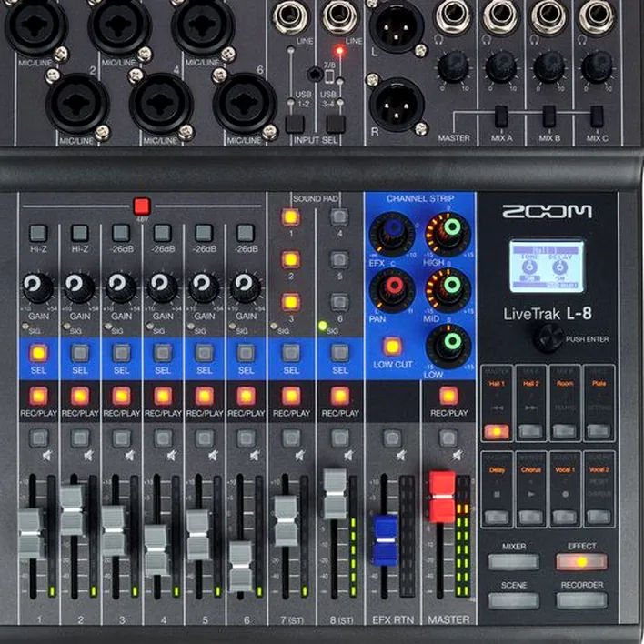Mute channel 7 (ST) with its speaker button
Image resolution: width=644 pixels, height=644 pixels.
pos(291,438)
